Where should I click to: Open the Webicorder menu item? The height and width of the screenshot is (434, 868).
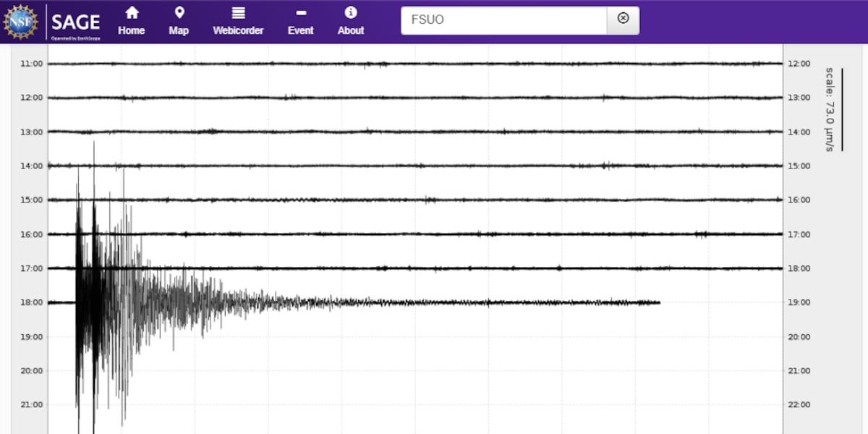click(x=238, y=22)
